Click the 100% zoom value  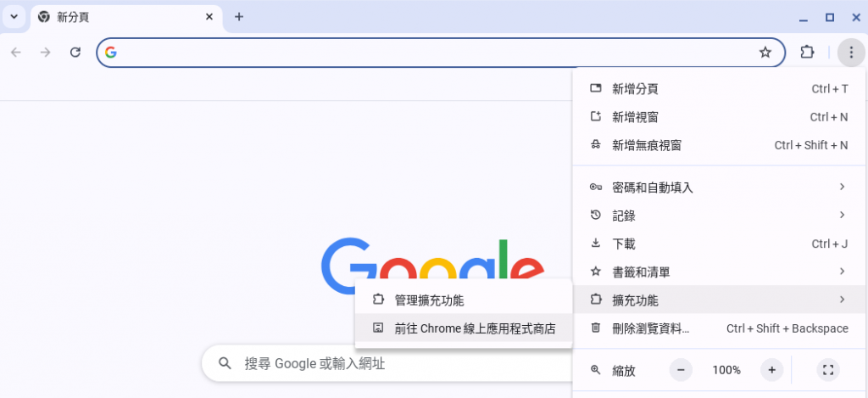click(726, 370)
